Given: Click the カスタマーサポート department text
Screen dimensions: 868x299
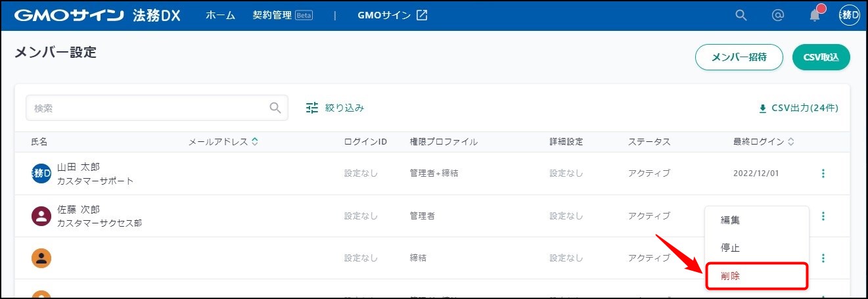Looking at the screenshot, I should [x=95, y=181].
